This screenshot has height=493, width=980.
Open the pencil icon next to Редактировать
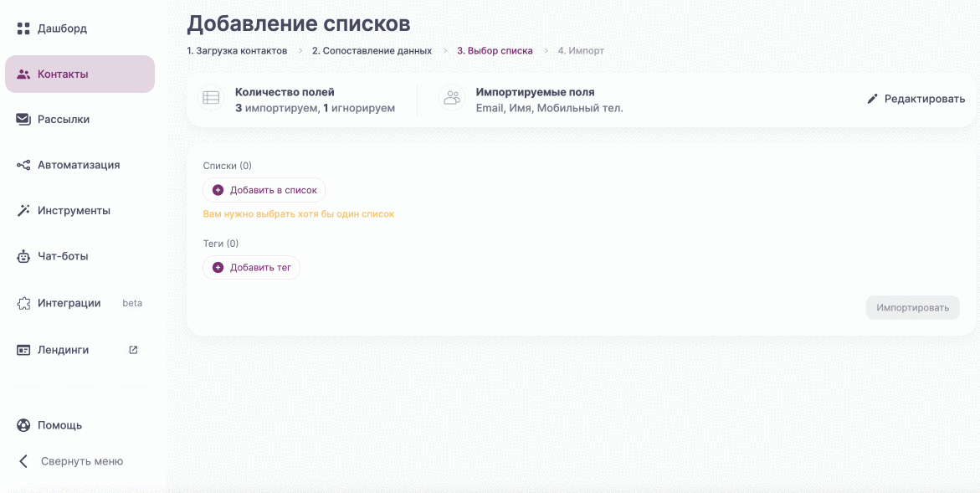872,99
